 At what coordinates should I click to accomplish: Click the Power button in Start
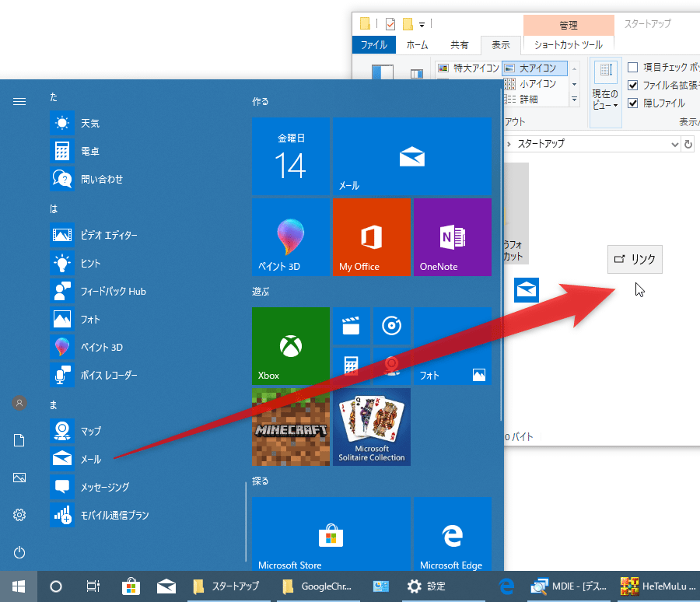[19, 552]
